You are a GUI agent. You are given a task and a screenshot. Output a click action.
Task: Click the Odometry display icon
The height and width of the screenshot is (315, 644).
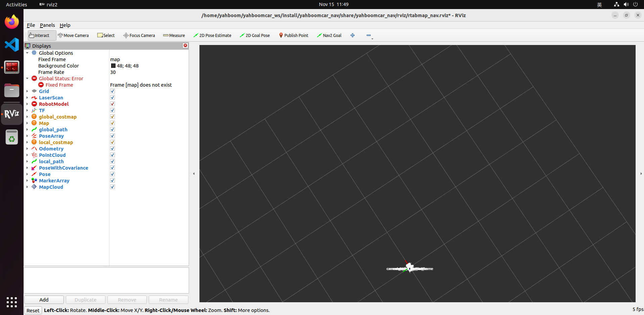(34, 148)
